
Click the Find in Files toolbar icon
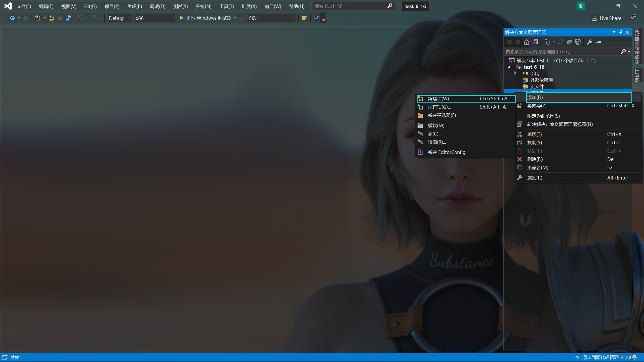pyautogui.click(x=305, y=18)
